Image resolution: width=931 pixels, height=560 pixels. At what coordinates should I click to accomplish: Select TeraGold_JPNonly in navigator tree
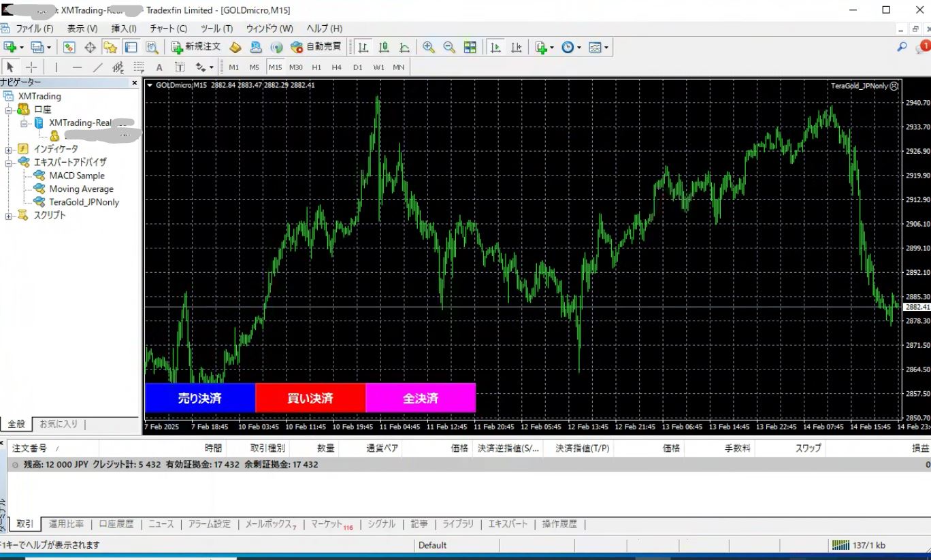coord(84,202)
